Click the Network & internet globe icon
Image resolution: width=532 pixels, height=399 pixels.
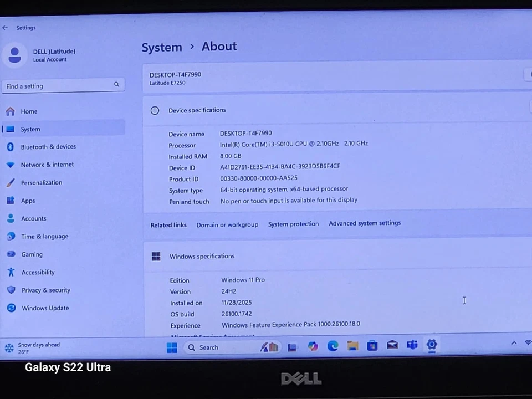coord(11,165)
